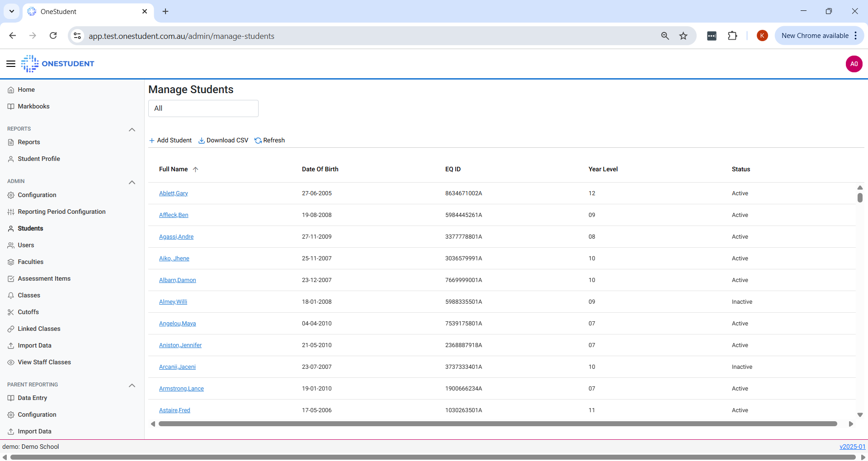Open Reporting Period Configuration page
Screen dimensions: 868x461
click(x=61, y=212)
